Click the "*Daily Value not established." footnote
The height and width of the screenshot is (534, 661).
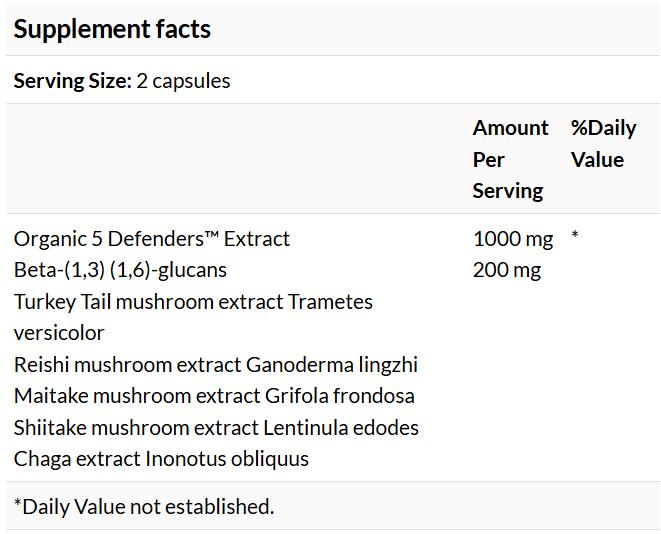(x=144, y=506)
